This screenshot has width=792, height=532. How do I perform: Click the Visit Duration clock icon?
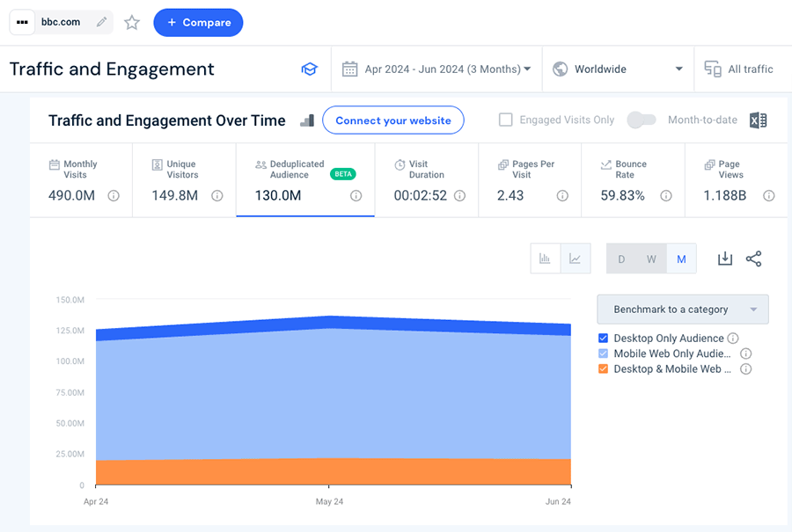400,164
